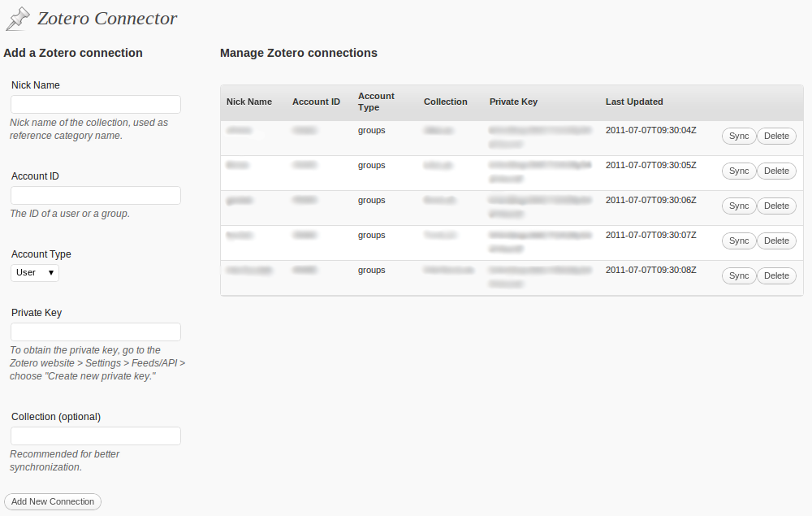
Task: Click the table's Account Type column header
Action: 376,102
